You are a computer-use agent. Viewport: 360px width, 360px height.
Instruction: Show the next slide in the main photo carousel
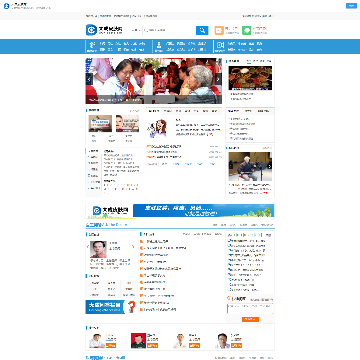tap(218, 79)
